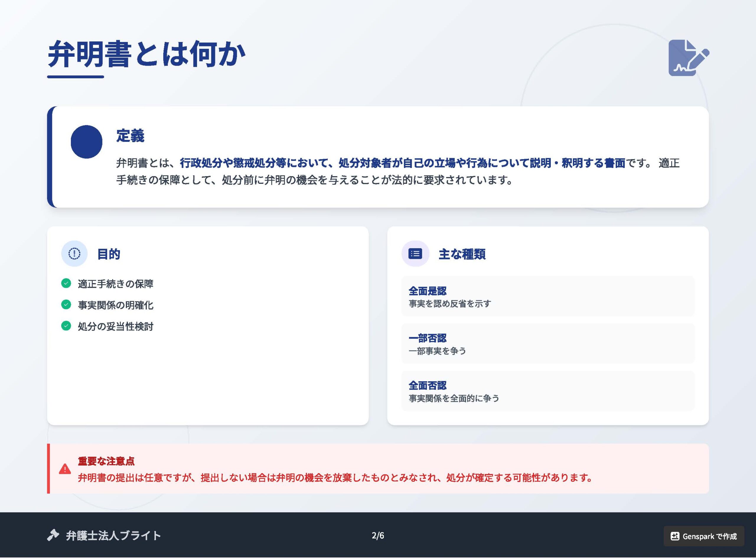This screenshot has height=558, width=756.
Task: Click the exclamation icon beside 目的
Action: 74,254
